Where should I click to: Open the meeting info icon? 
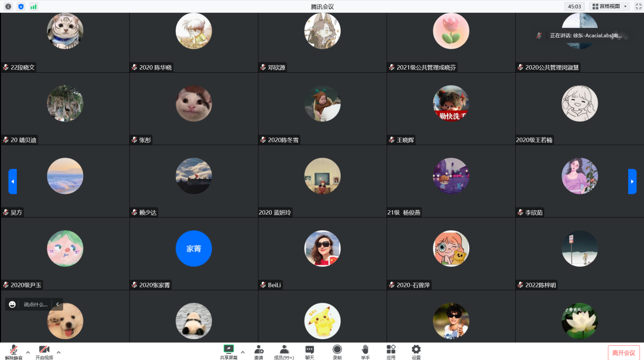coord(8,7)
